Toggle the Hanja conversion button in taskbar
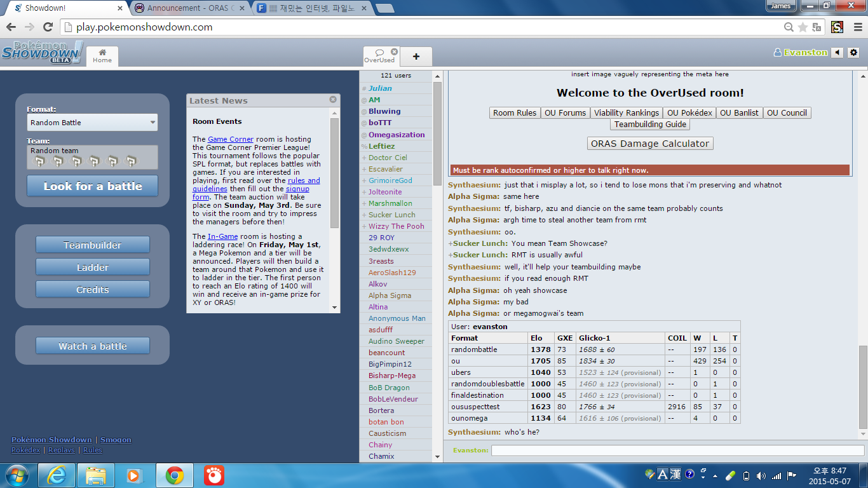This screenshot has height=488, width=868. click(675, 475)
